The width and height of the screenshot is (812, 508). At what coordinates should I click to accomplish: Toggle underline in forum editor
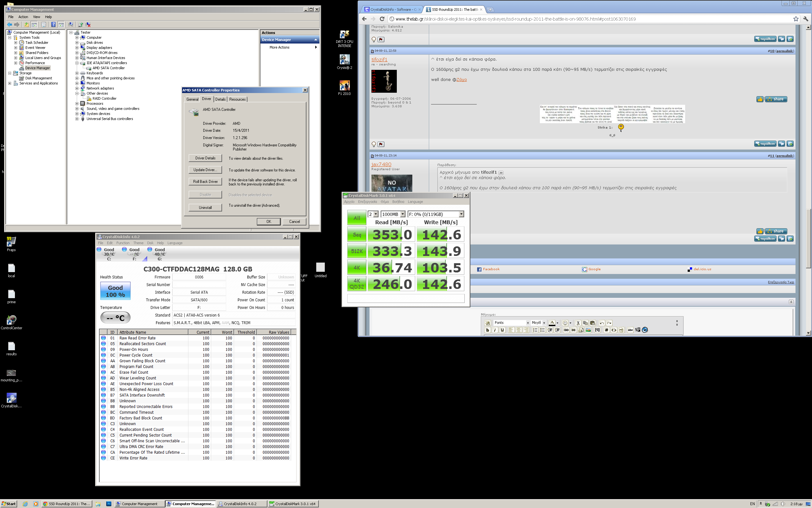point(502,330)
